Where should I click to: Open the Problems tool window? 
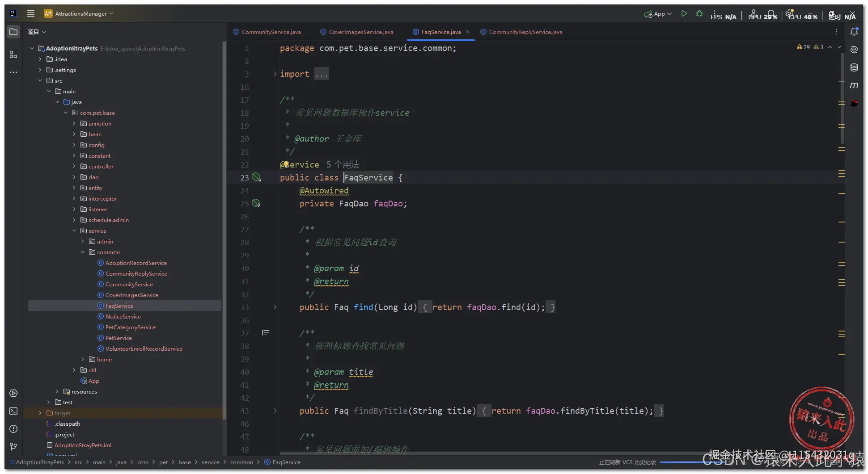(13, 429)
